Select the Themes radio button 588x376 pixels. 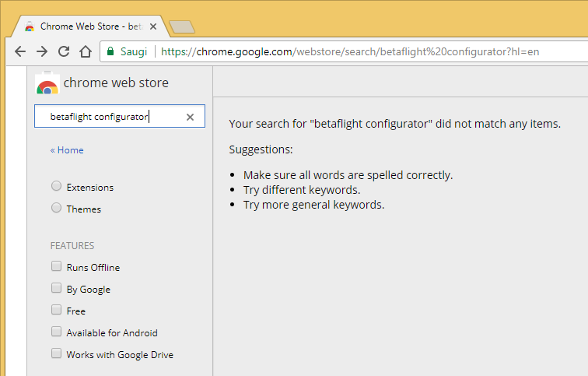pyautogui.click(x=56, y=208)
